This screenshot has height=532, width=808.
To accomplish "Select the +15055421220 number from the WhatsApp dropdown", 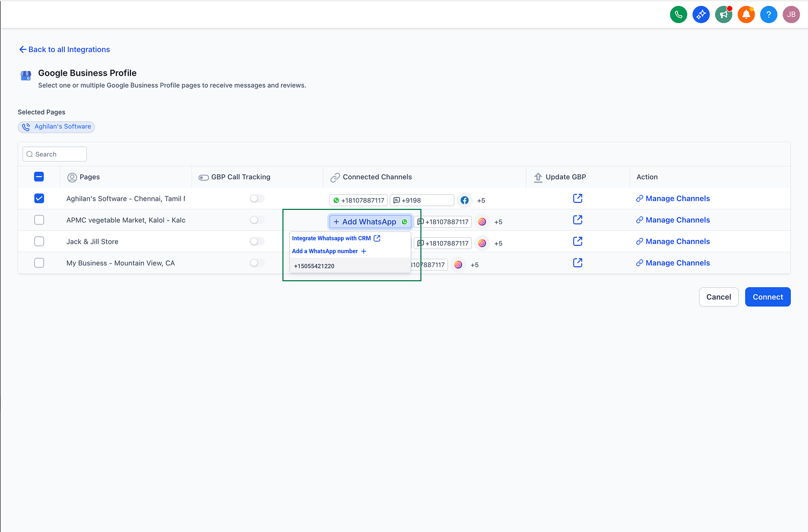I will click(314, 266).
